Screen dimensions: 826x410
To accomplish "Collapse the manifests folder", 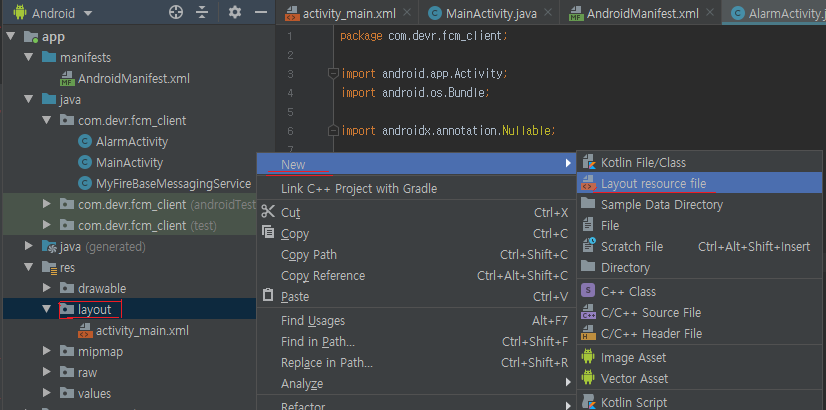I will point(28,57).
